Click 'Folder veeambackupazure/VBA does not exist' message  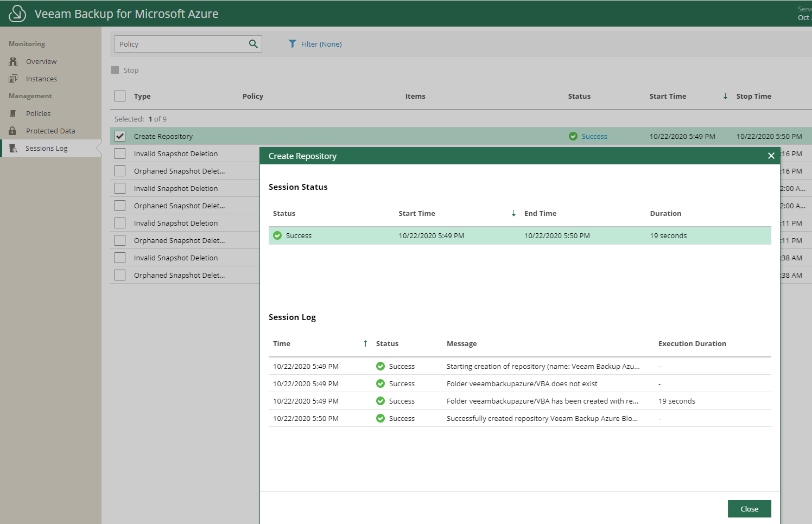[522, 384]
